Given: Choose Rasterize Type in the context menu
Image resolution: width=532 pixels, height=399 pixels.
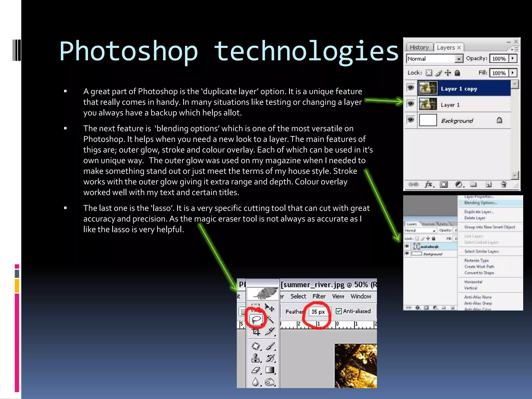Looking at the screenshot, I should (x=476, y=260).
